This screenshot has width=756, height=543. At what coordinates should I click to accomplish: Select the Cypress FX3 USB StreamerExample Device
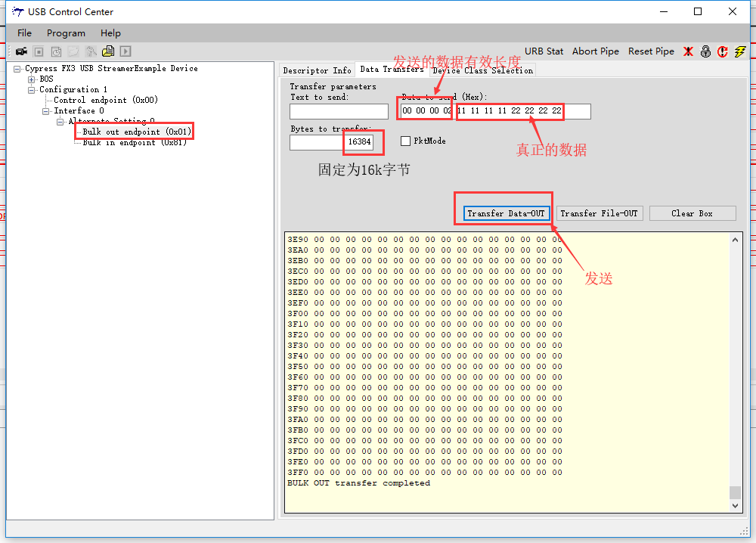111,69
